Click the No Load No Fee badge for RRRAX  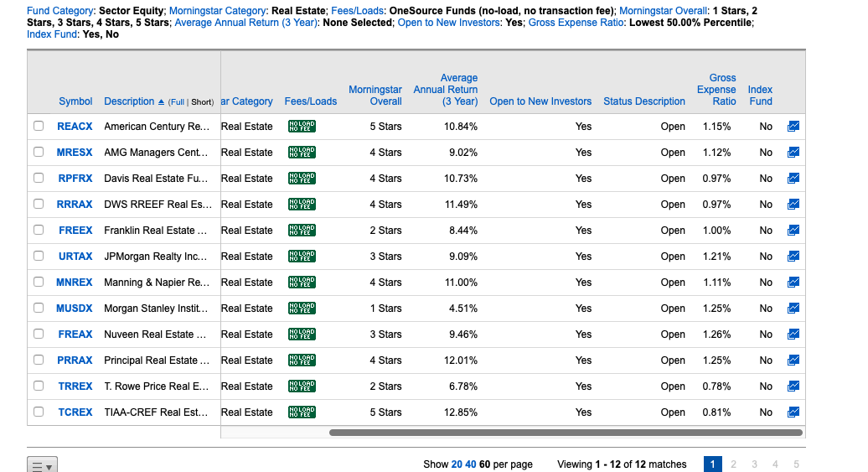click(302, 205)
